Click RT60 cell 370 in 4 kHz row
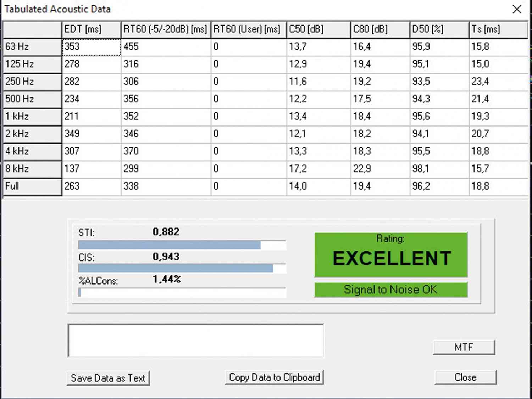This screenshot has width=532, height=399. (x=166, y=151)
